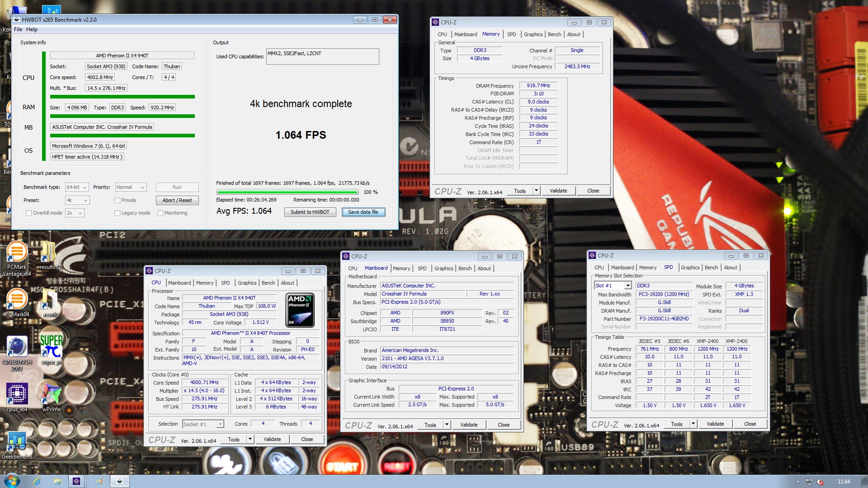Click Uncore Frequency 2483.5 MHz value
Viewport: 868px width, 488px height.
[577, 66]
